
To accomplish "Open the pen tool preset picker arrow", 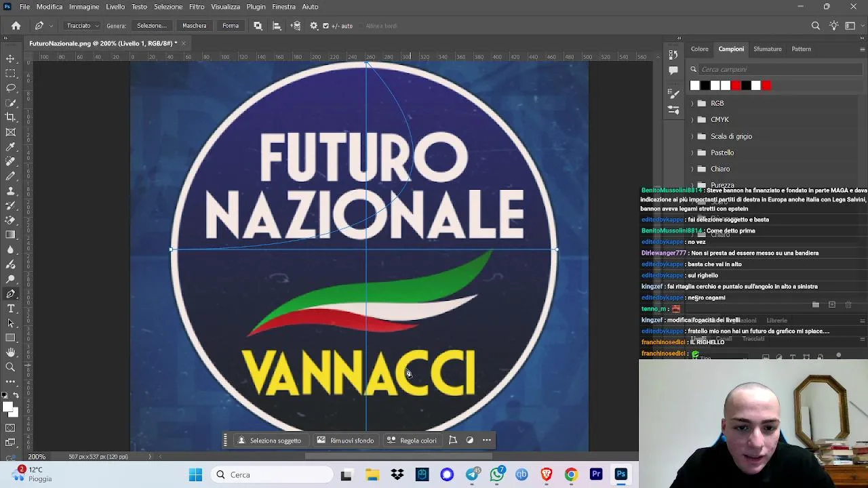I will pyautogui.click(x=51, y=26).
